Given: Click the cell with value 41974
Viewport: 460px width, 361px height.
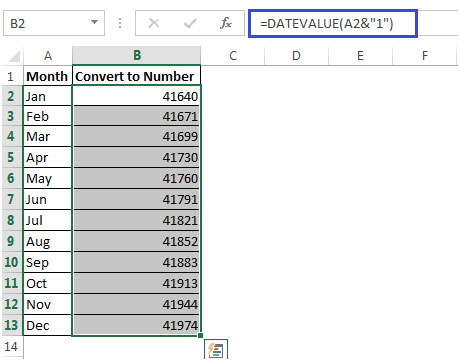Looking at the screenshot, I should pos(136,325).
